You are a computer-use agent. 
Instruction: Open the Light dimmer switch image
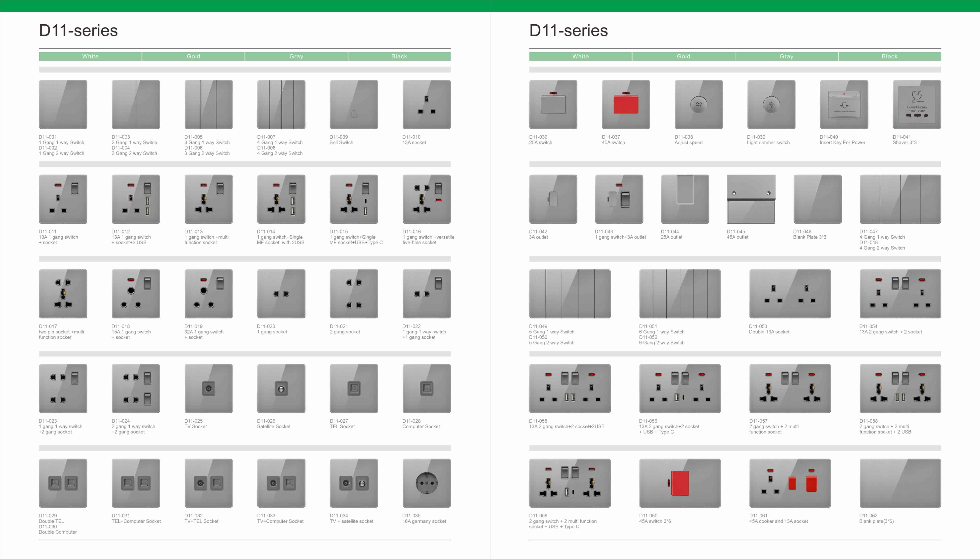[771, 104]
